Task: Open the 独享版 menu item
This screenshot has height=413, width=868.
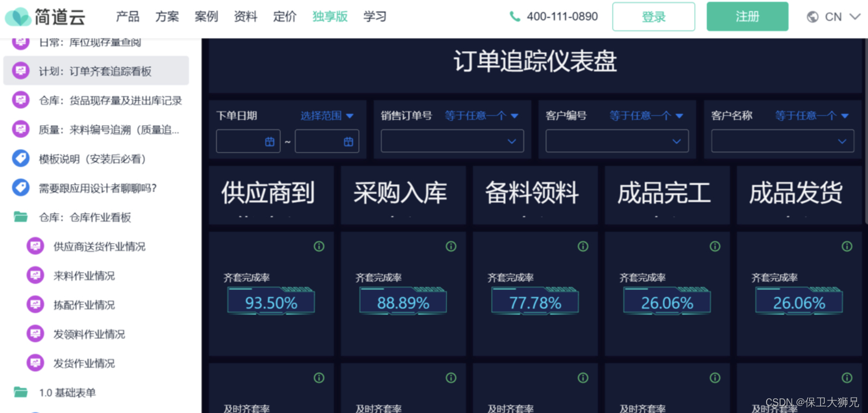Action: pyautogui.click(x=330, y=16)
